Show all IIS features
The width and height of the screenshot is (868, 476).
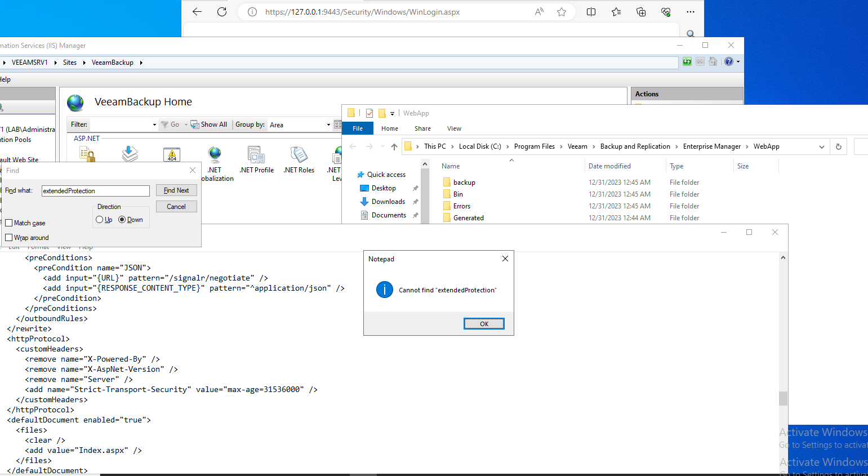(x=209, y=124)
